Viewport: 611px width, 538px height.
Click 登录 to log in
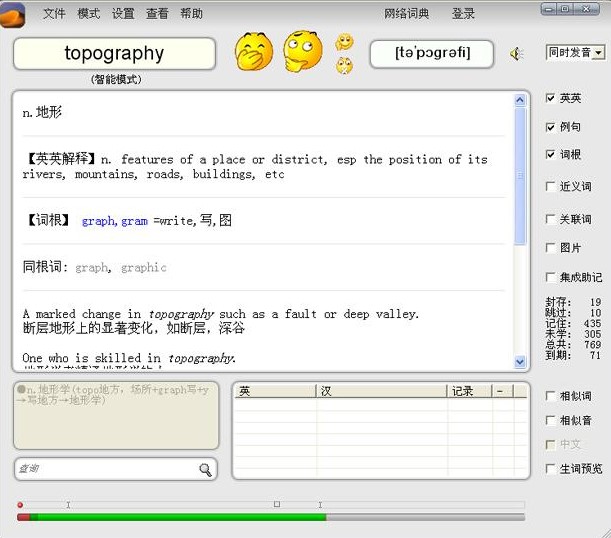click(463, 14)
